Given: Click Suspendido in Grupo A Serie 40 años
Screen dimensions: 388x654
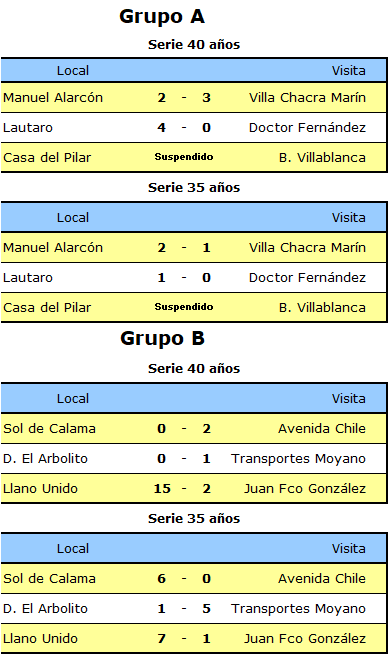Looking at the screenshot, I should pos(184,157).
